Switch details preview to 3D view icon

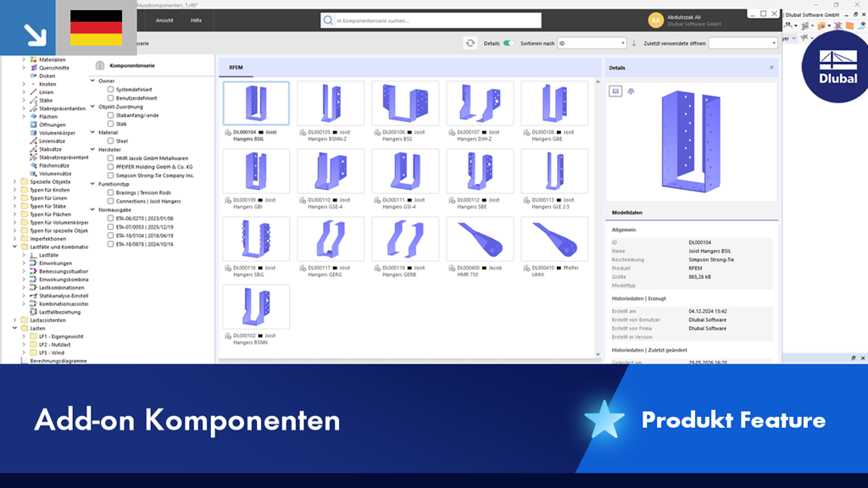[x=631, y=91]
